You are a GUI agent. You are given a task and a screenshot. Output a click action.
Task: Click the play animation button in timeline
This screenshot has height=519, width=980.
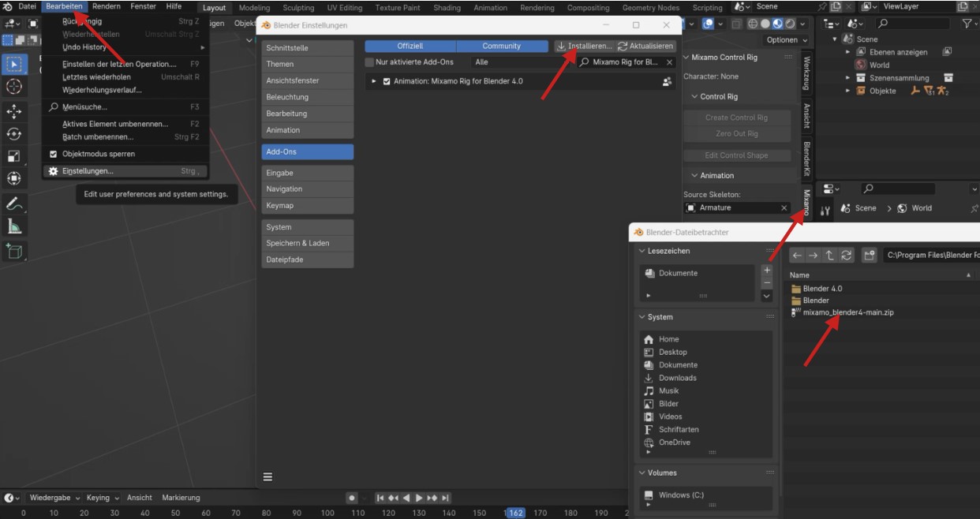[419, 498]
